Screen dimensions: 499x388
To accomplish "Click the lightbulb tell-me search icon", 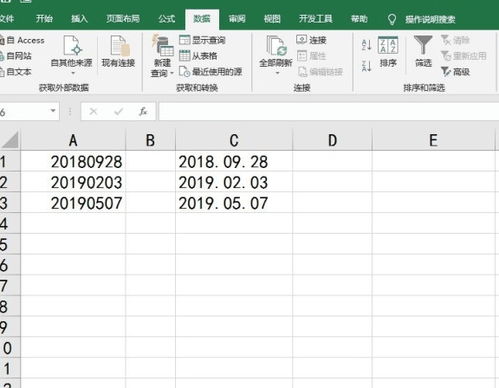I will pos(392,19).
